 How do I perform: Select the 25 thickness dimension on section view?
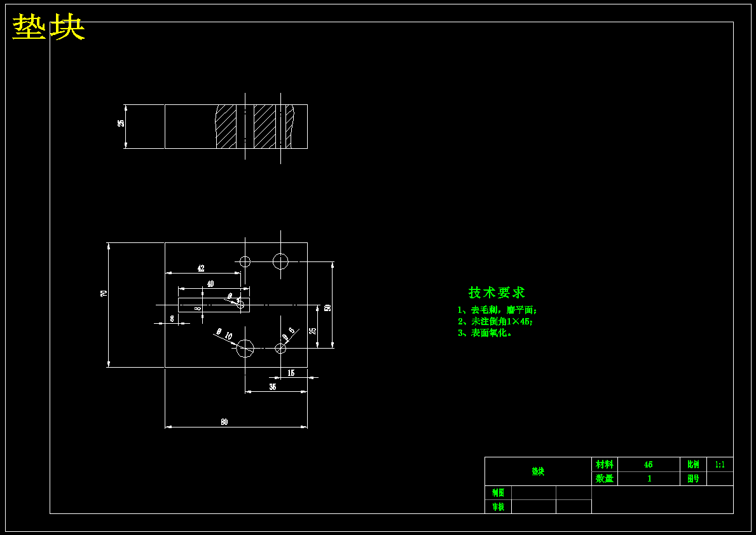(121, 123)
